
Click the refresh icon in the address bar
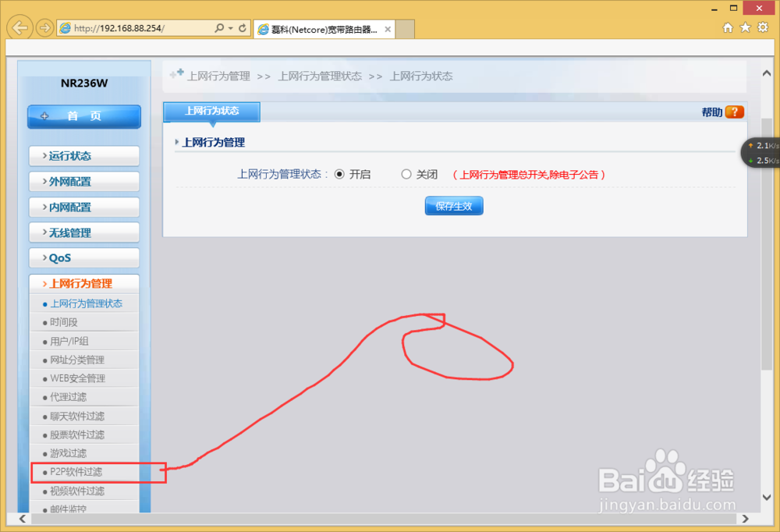242,27
